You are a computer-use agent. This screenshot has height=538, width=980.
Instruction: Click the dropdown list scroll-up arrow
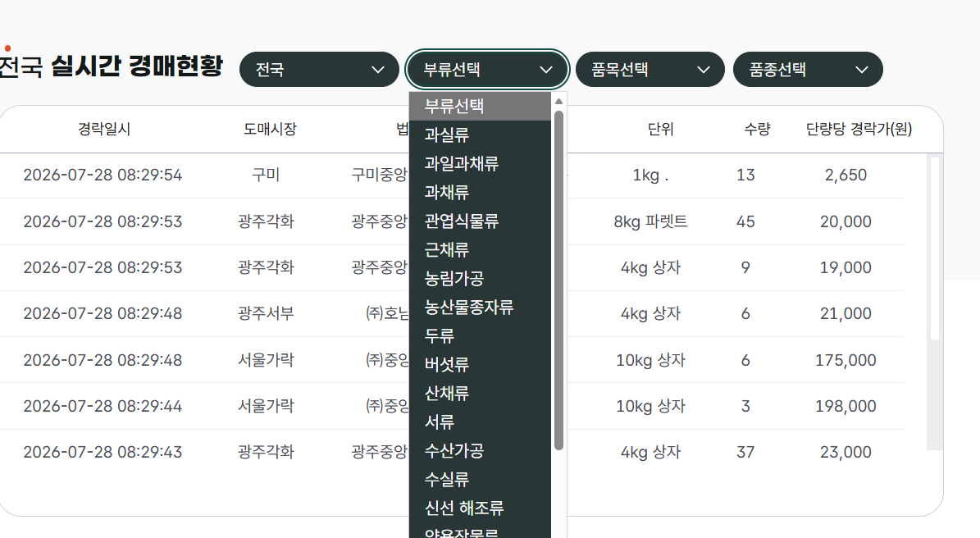558,101
